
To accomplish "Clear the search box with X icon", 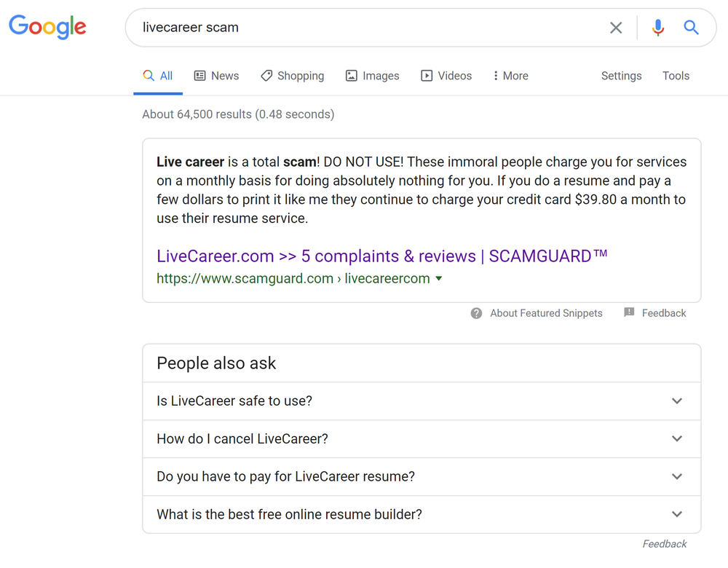I will click(616, 28).
